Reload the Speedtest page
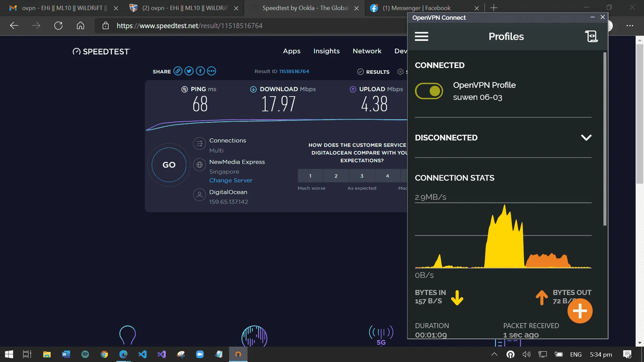The height and width of the screenshot is (362, 644). coord(58,25)
